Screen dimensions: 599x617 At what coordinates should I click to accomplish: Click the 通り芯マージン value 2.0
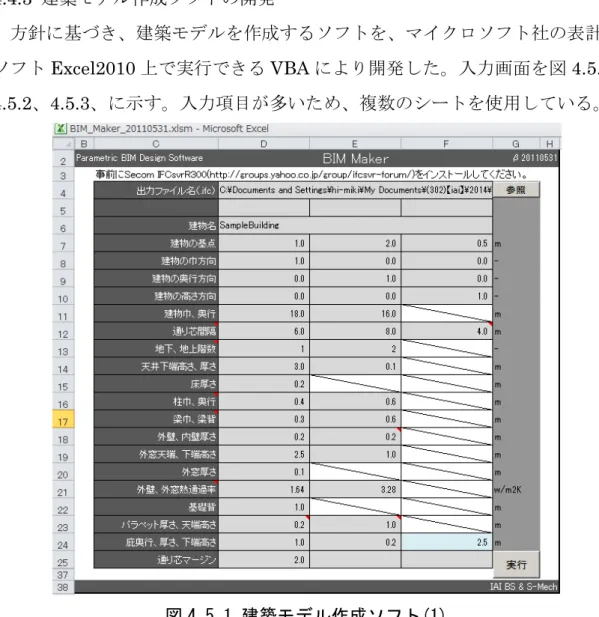click(264, 560)
